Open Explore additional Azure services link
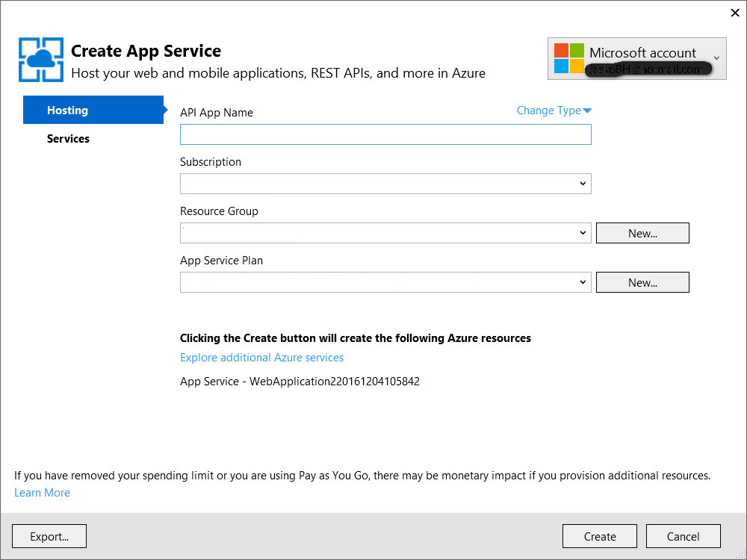The image size is (747, 560). click(x=261, y=358)
